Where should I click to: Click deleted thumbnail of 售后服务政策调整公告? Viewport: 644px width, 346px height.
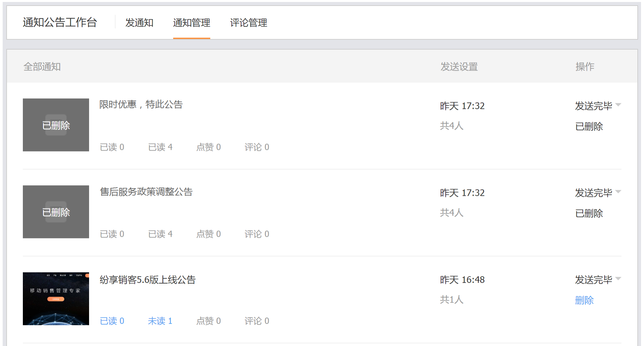(56, 212)
